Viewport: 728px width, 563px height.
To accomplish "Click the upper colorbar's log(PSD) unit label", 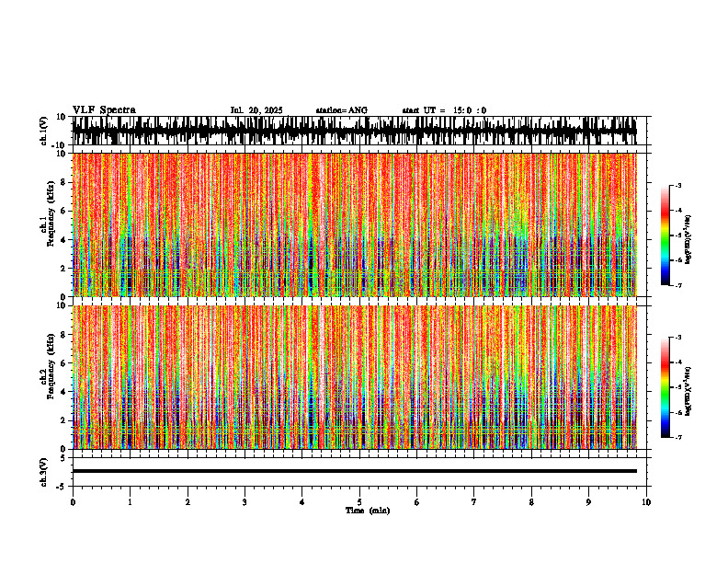I will click(x=688, y=239).
